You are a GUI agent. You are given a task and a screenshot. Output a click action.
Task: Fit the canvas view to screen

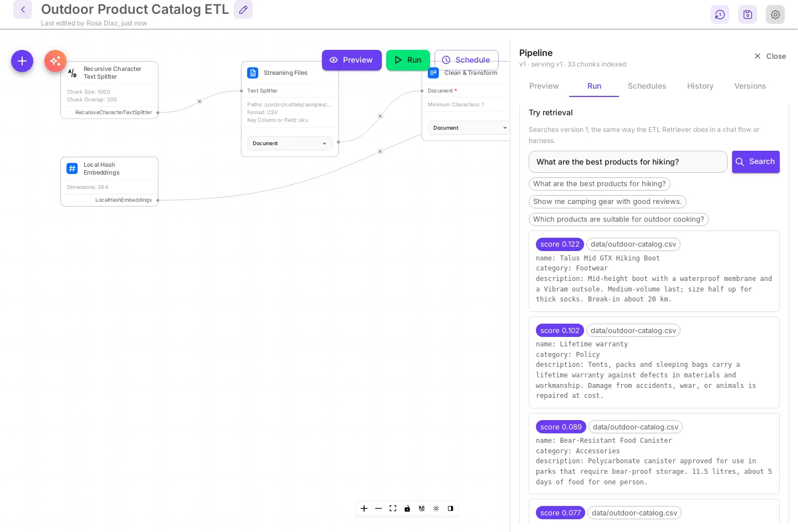click(x=393, y=509)
